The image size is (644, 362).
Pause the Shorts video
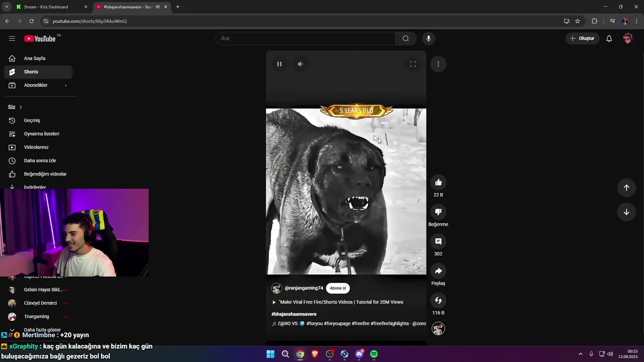[279, 64]
